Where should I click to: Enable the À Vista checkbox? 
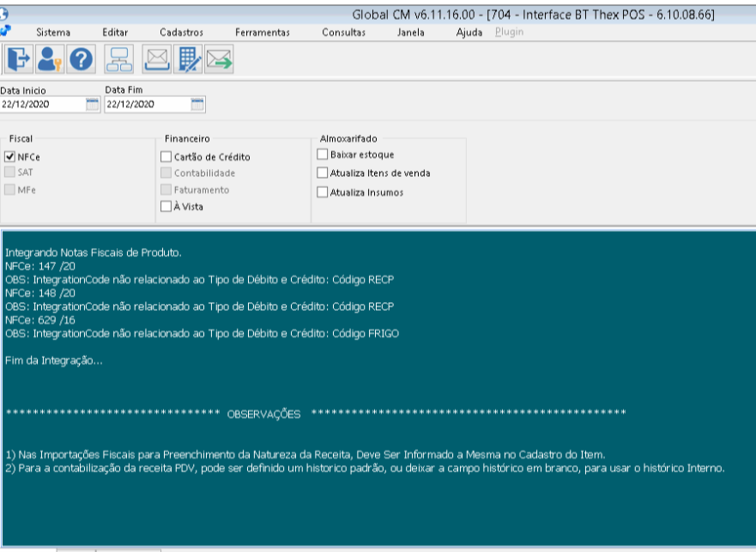pos(166,206)
